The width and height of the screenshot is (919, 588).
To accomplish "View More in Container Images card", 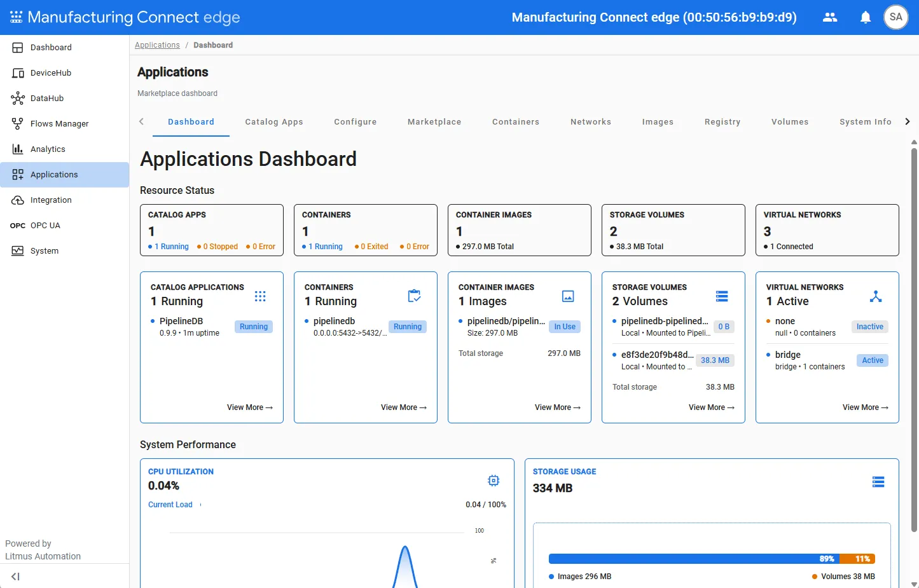I will pos(558,407).
